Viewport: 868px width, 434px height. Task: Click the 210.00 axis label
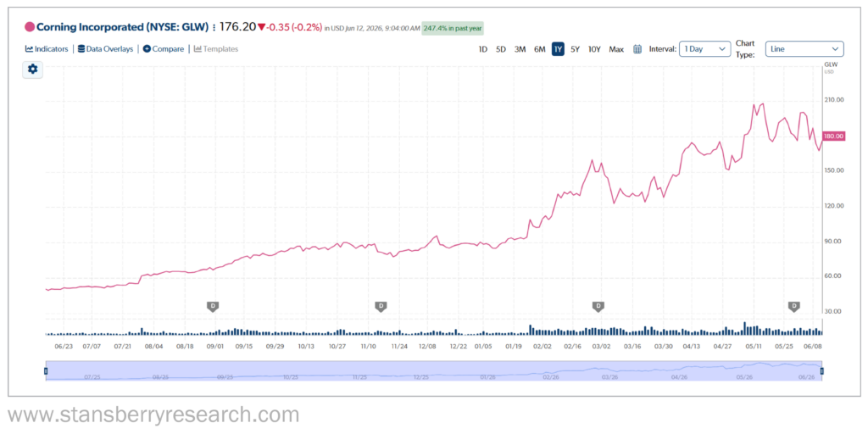point(834,100)
